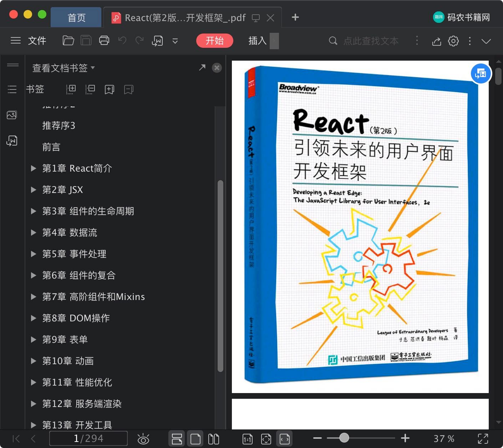The height and width of the screenshot is (448, 503).
Task: Click the document vertical scrollbar thumb
Action: [498, 76]
